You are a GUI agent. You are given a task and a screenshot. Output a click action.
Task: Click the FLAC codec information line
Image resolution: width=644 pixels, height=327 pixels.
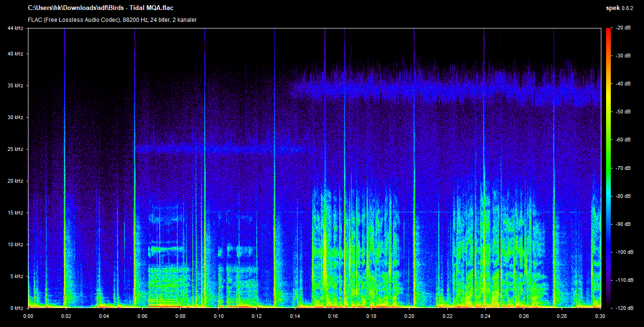point(112,20)
